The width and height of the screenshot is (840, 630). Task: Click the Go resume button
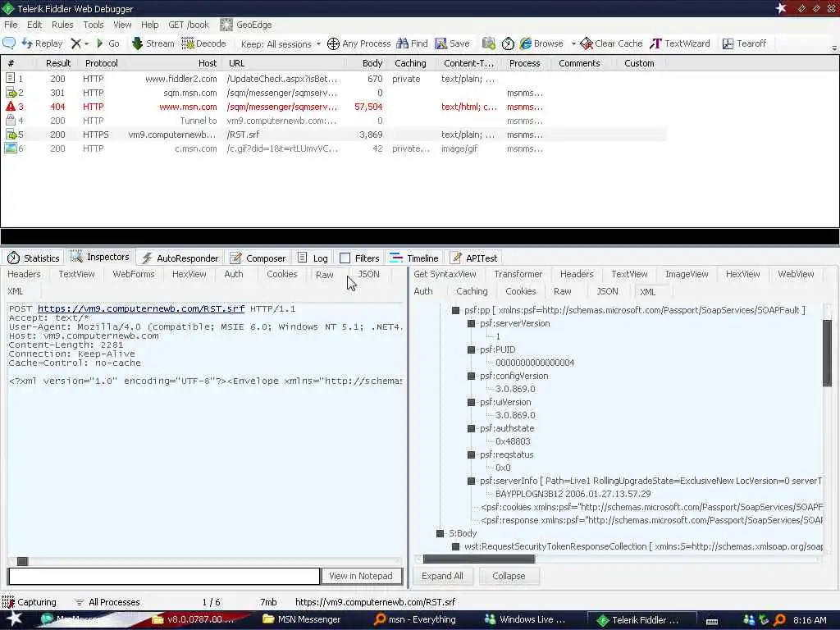tap(107, 44)
